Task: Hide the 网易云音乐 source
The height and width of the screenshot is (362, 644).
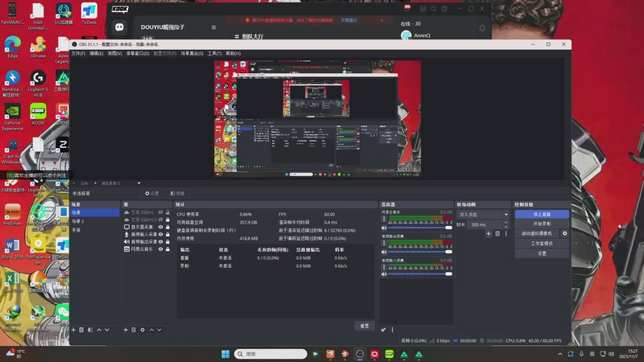Action: [160, 249]
